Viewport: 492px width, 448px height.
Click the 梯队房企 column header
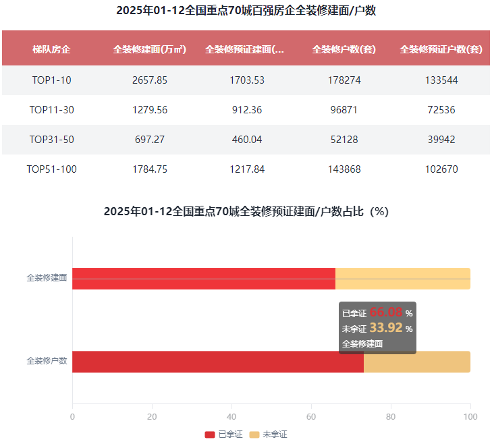[51, 49]
